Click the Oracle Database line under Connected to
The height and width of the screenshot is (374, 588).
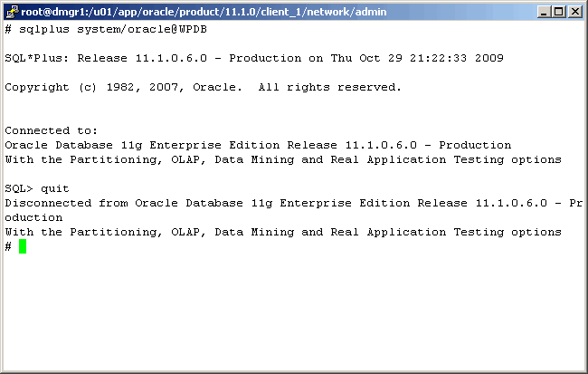258,145
